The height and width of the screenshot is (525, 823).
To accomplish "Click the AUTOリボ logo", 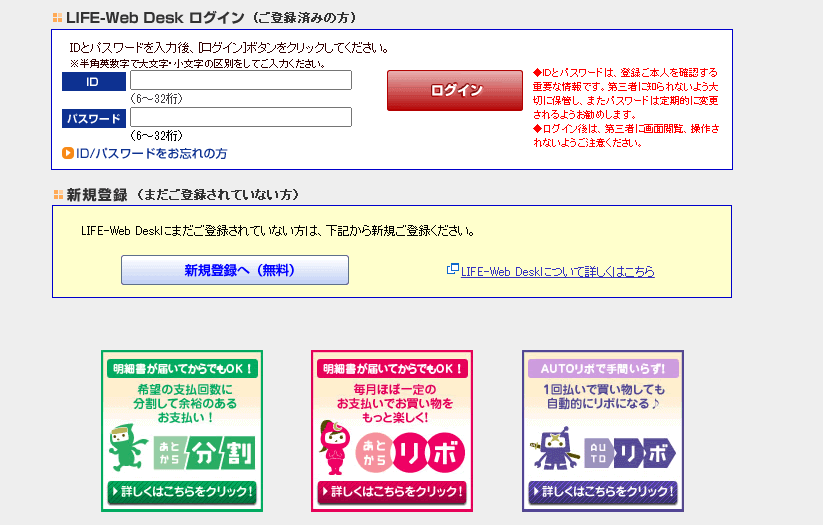I will click(x=630, y=453).
